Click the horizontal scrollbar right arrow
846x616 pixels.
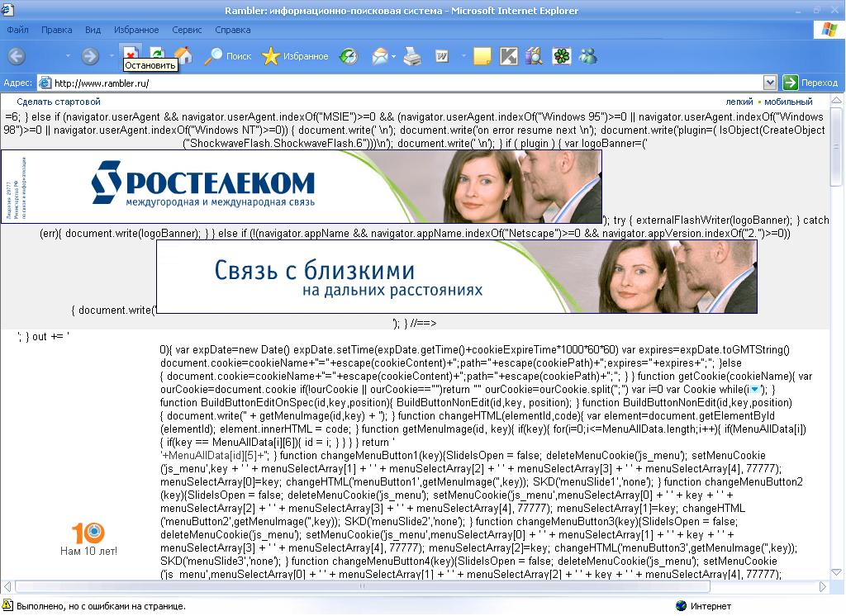(822, 586)
